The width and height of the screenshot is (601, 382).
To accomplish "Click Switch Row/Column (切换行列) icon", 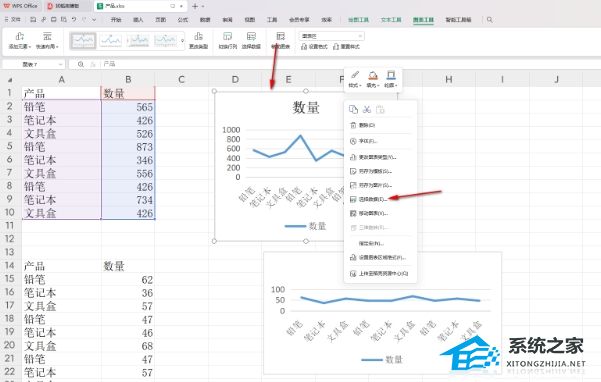I will coord(228,41).
